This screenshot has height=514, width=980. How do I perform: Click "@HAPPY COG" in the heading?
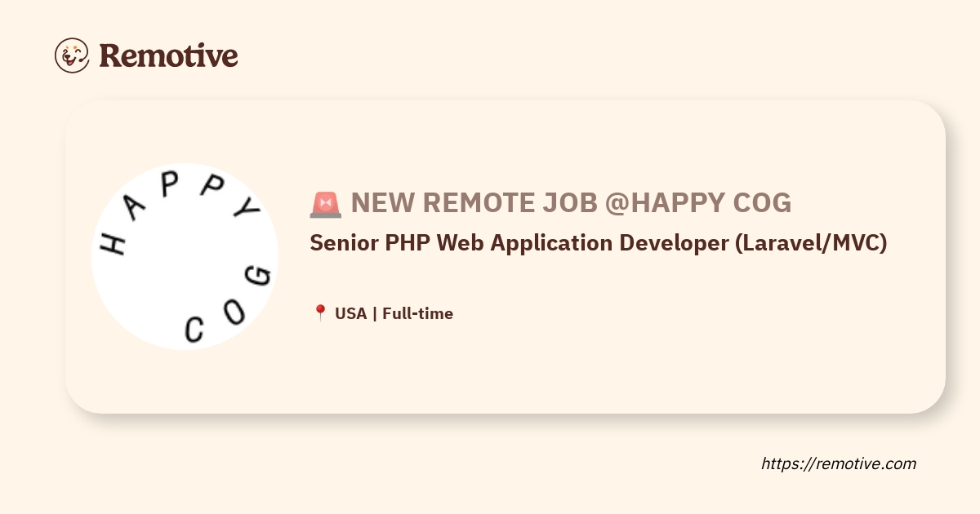tap(698, 203)
